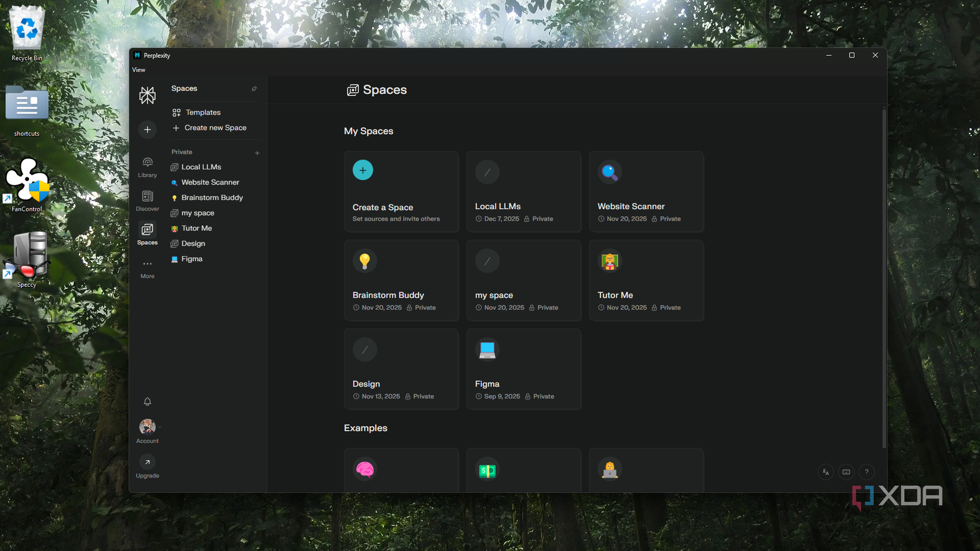Select the shortcuts folder on desktop
Image resolution: width=980 pixels, height=551 pixels.
(x=27, y=112)
